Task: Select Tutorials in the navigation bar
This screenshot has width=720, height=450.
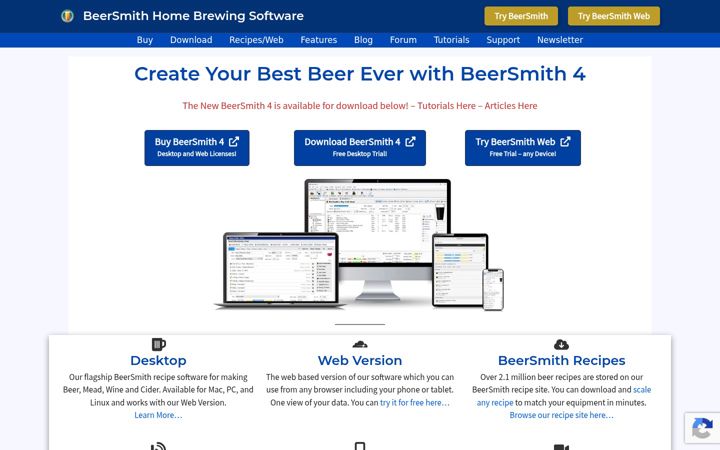Action: pyautogui.click(x=451, y=40)
